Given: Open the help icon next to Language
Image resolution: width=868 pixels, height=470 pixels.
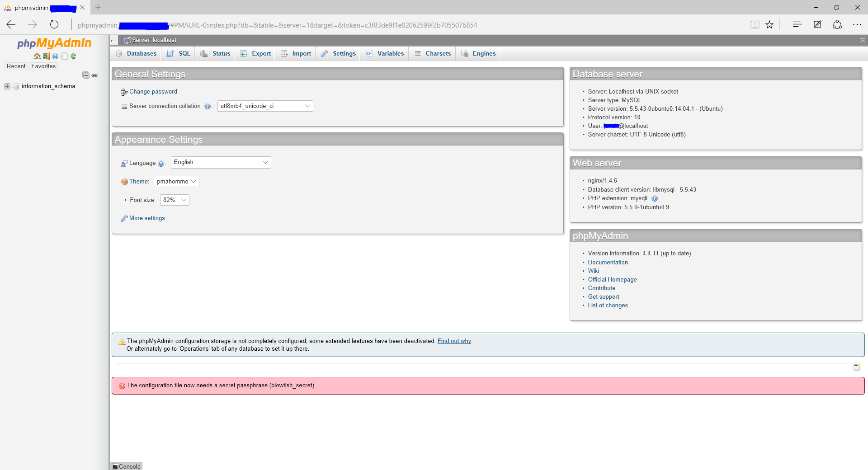Looking at the screenshot, I should coord(161,164).
